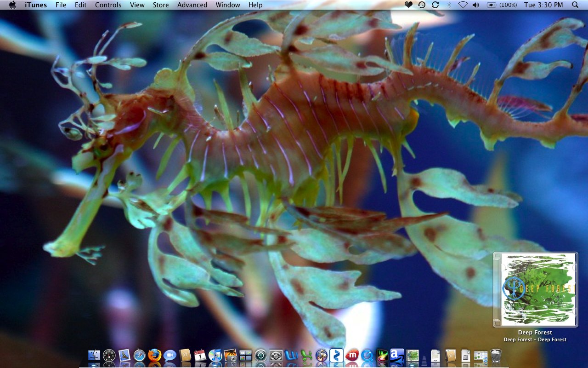588x368 pixels.
Task: Open System Preferences gear icon
Action: tap(276, 355)
